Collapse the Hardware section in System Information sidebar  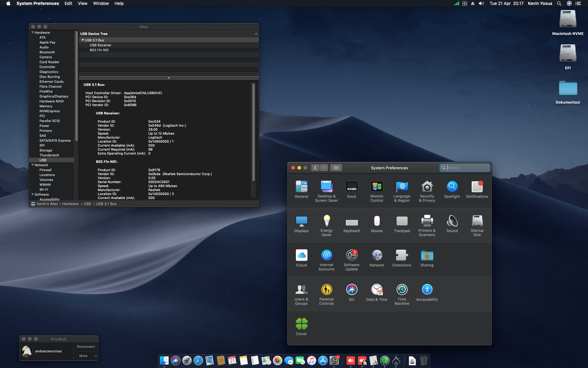tap(32, 33)
